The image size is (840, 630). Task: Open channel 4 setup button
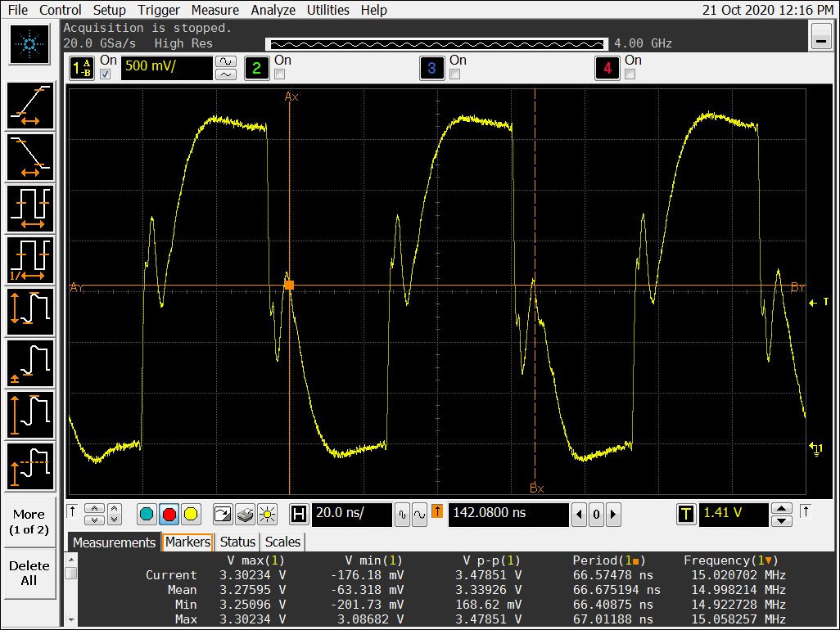coord(607,68)
